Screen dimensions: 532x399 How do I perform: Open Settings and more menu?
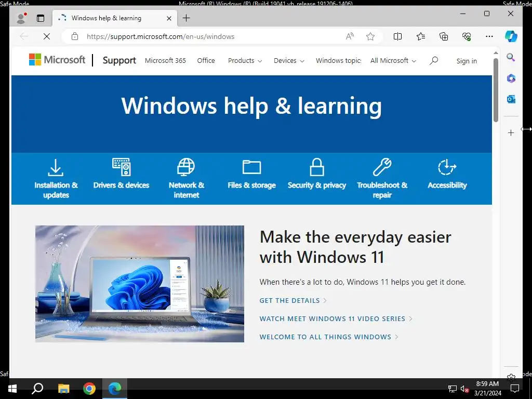(489, 36)
